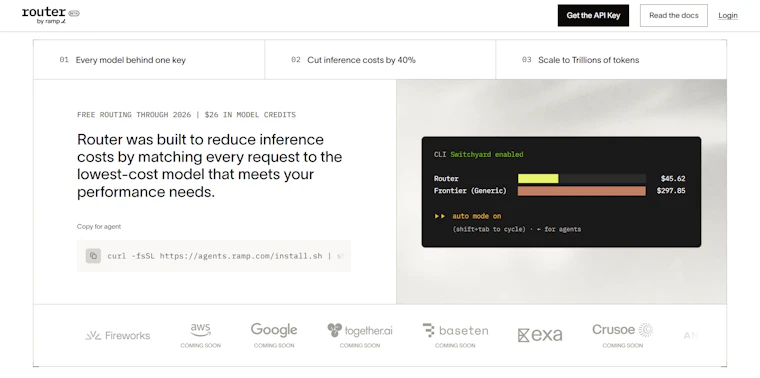
Task: Click the router by ramp logo
Action: 50,16
